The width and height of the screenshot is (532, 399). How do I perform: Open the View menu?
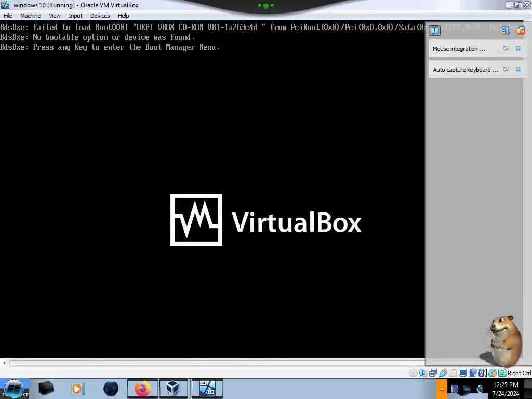pos(55,16)
